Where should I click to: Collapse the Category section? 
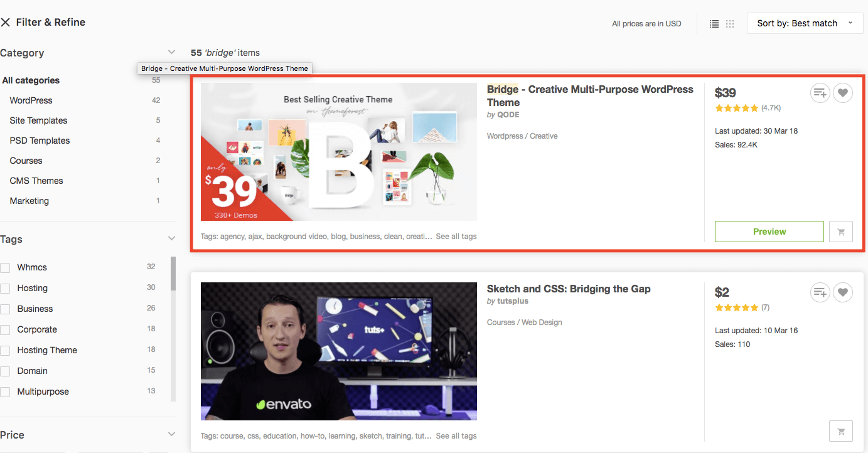click(171, 52)
